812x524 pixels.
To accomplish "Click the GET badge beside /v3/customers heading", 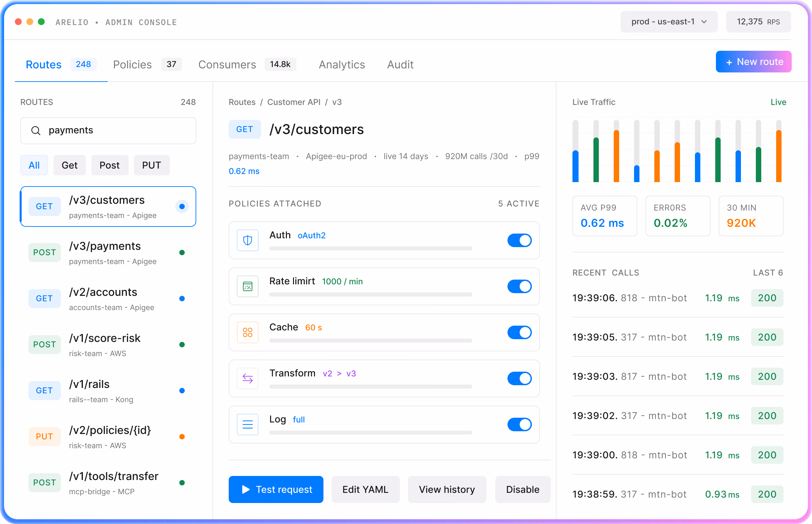I will coord(245,129).
